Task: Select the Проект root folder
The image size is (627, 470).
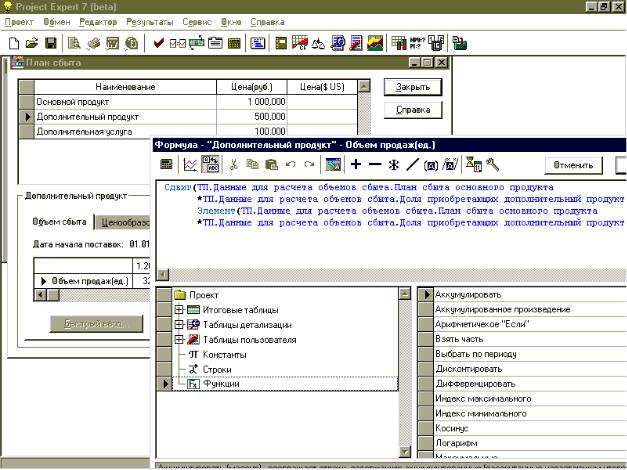Action: [x=203, y=295]
